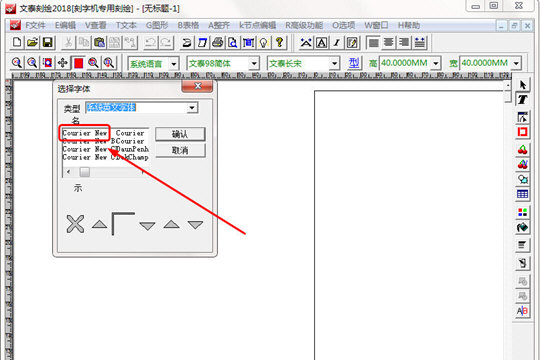Screen dimensions: 540x360
Task: Click the four colored squares icon
Action: pyautogui.click(x=522, y=212)
